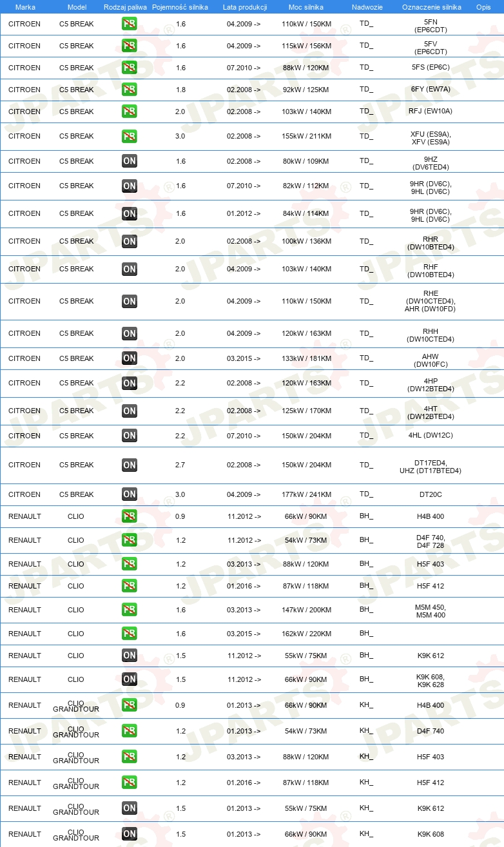
Task: Click the 01.2012 -> production date
Action: pyautogui.click(x=244, y=213)
